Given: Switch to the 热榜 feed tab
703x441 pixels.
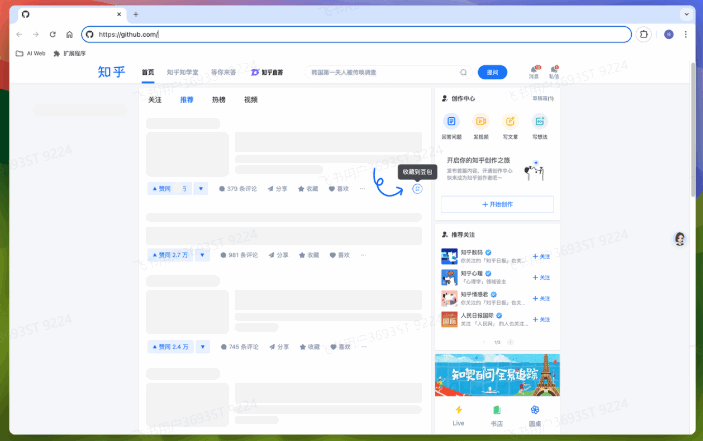Looking at the screenshot, I should point(218,99).
